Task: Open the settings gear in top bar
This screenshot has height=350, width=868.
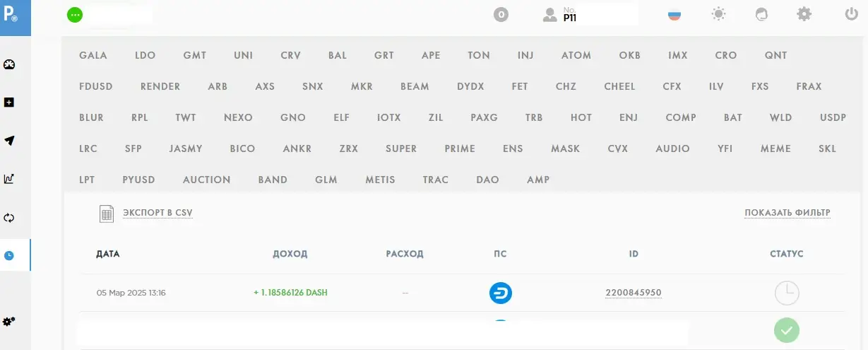Action: click(x=804, y=13)
